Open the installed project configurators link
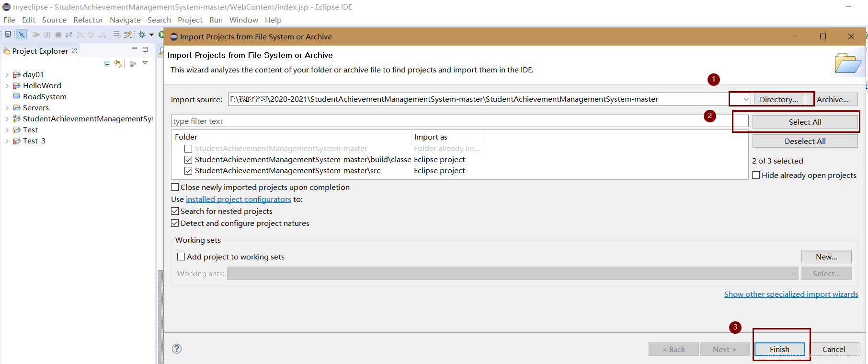 (x=239, y=199)
